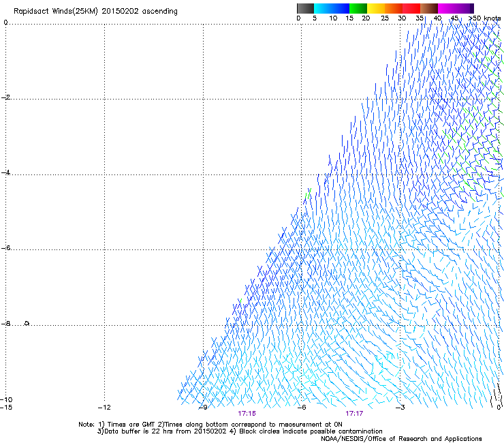Click the 'Data buffer is 22 hrs' note line
The image size is (504, 443).
point(240,431)
